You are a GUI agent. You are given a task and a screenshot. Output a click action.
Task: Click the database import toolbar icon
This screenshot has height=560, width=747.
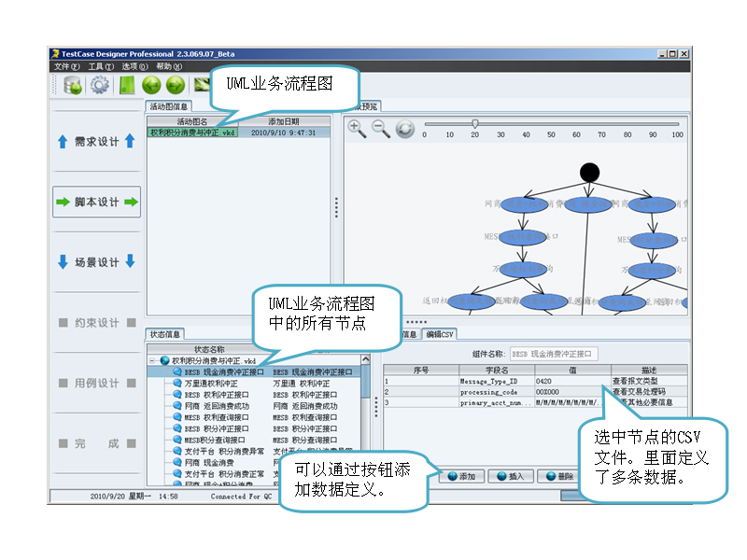click(73, 86)
